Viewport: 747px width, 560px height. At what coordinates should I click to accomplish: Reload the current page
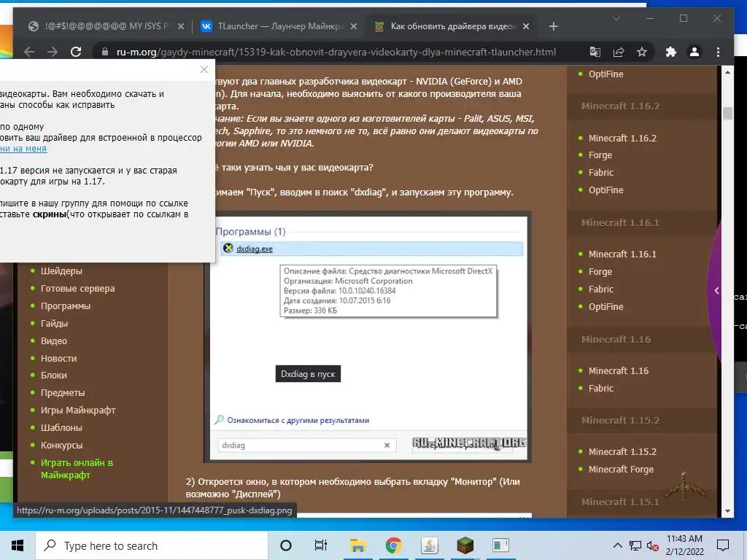click(x=76, y=52)
